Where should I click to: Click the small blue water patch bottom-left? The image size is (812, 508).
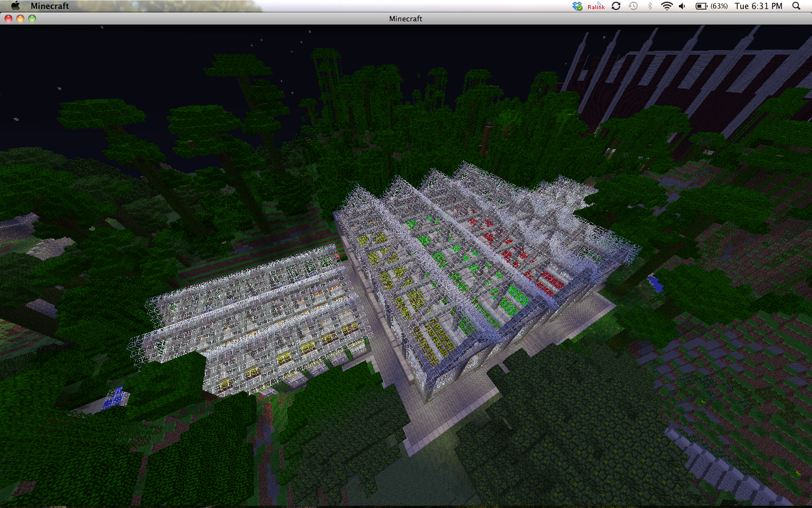point(114,398)
